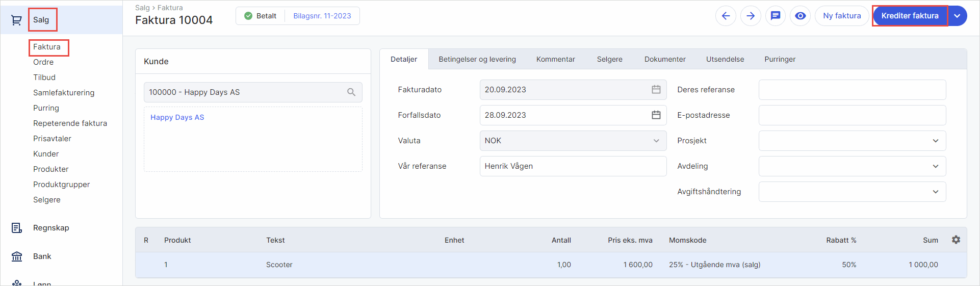Open the Bank module icon

coord(17,256)
